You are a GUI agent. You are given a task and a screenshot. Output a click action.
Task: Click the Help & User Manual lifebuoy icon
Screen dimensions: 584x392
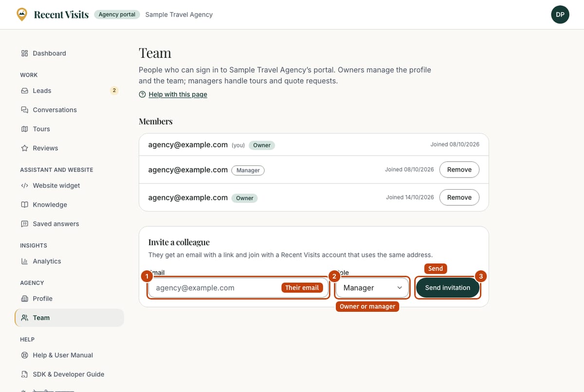[24, 356]
